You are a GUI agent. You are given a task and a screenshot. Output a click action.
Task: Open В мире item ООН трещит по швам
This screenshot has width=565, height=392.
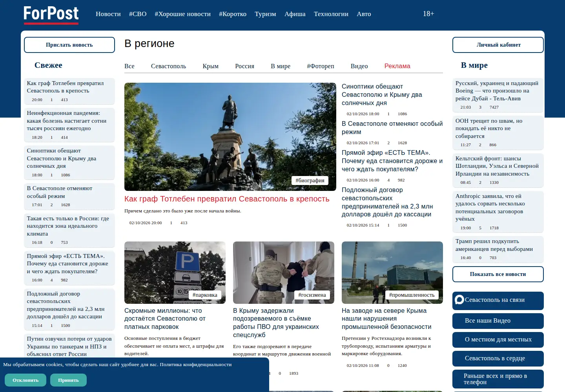[x=489, y=128]
